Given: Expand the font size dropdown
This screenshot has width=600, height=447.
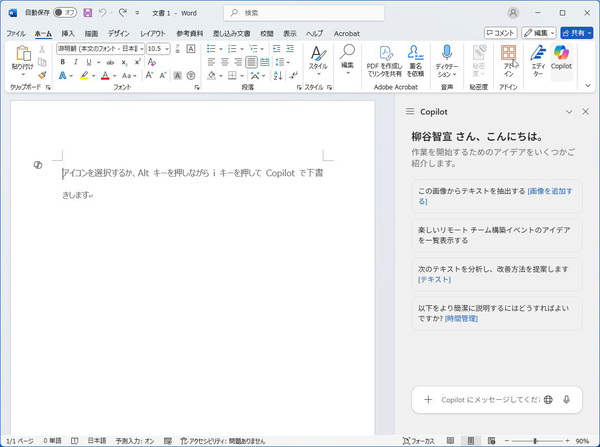Looking at the screenshot, I should pos(168,48).
